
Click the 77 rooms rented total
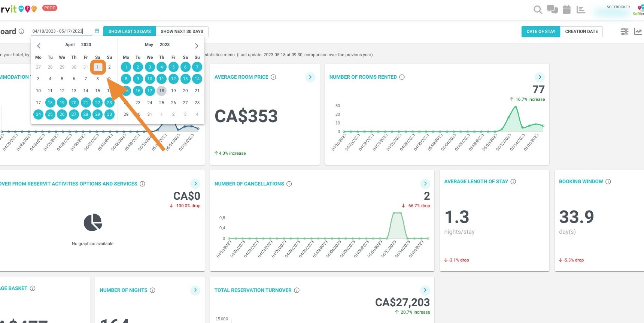click(538, 90)
